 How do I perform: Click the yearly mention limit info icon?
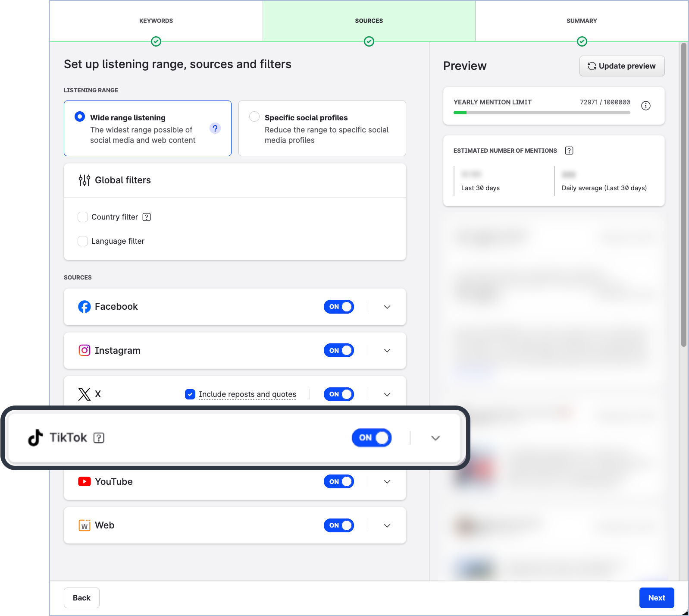(x=645, y=106)
